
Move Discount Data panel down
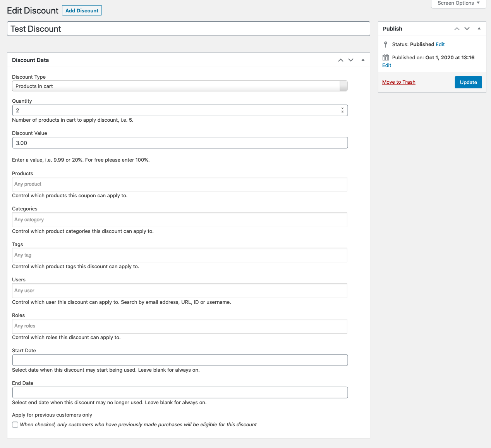[x=351, y=60]
